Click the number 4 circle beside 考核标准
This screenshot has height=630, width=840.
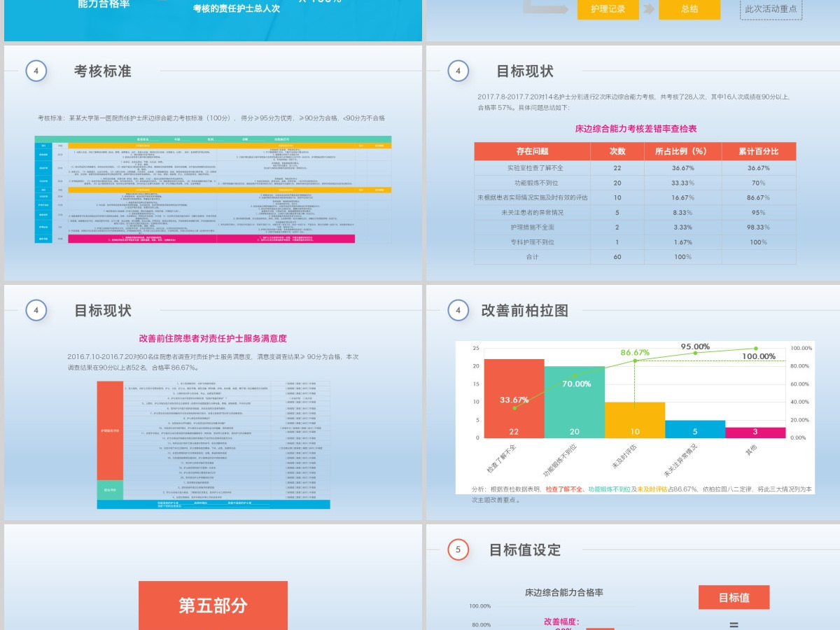click(x=36, y=71)
